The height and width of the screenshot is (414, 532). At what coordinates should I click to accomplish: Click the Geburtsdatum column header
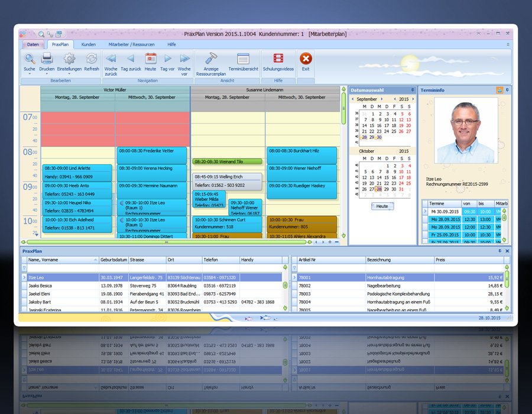coord(113,260)
